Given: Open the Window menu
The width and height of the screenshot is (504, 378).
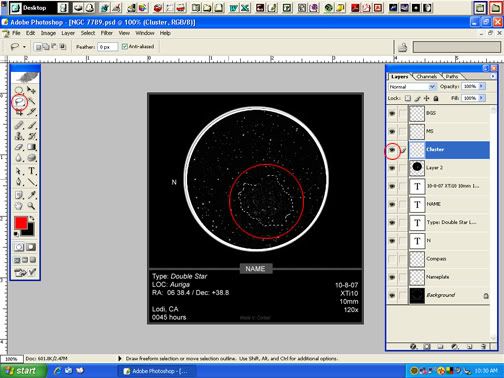Looking at the screenshot, I should click(x=145, y=33).
